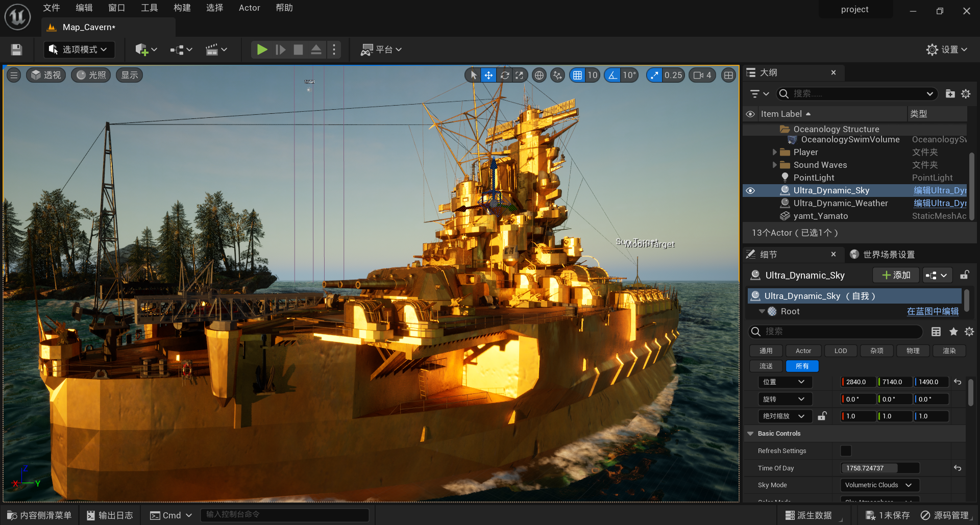Collapse the Root component tree node
This screenshot has height=525, width=980.
point(762,311)
